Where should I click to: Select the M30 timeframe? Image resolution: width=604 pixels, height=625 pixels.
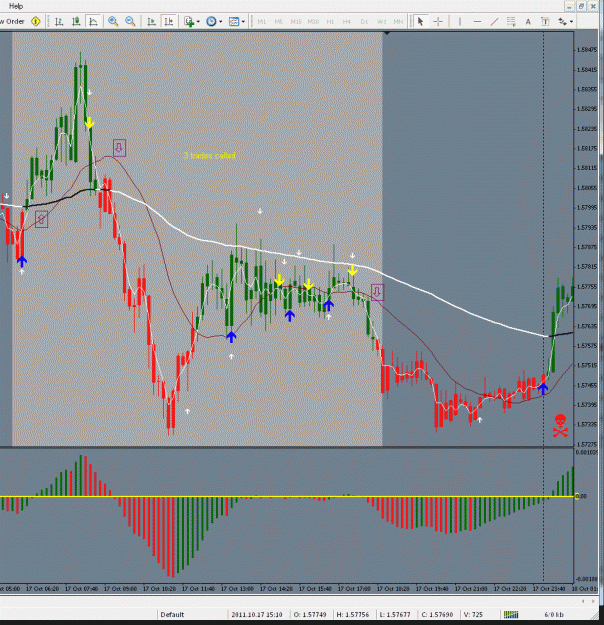[313, 22]
